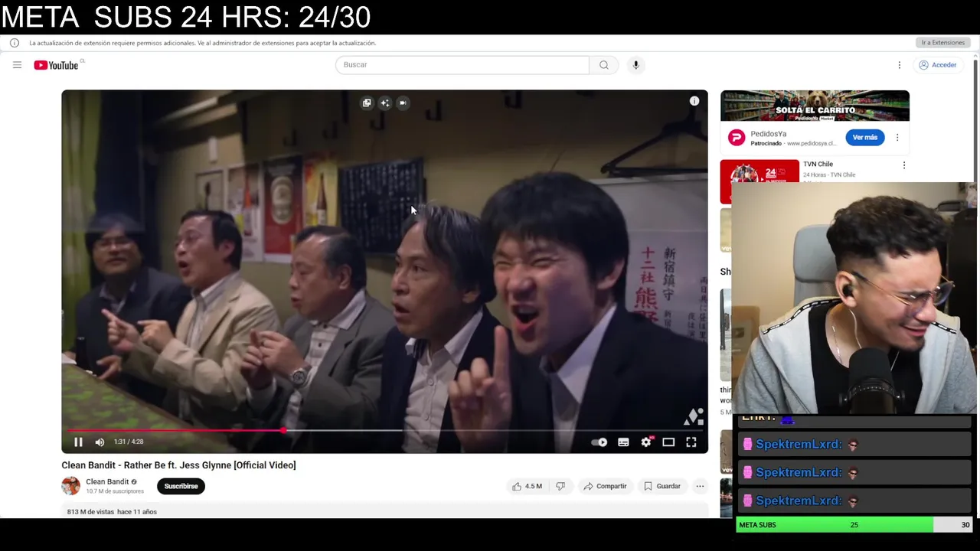Click the Compartir share button
The height and width of the screenshot is (551, 980).
point(605,486)
